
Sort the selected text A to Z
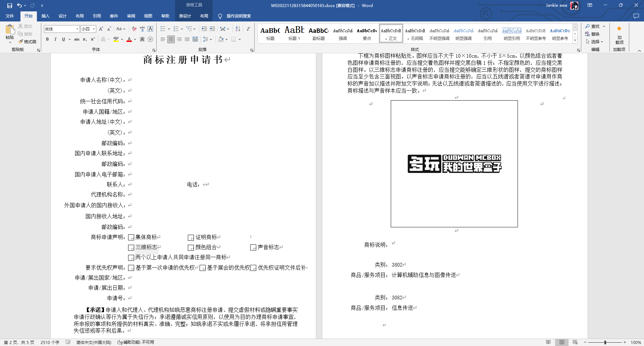[238, 29]
